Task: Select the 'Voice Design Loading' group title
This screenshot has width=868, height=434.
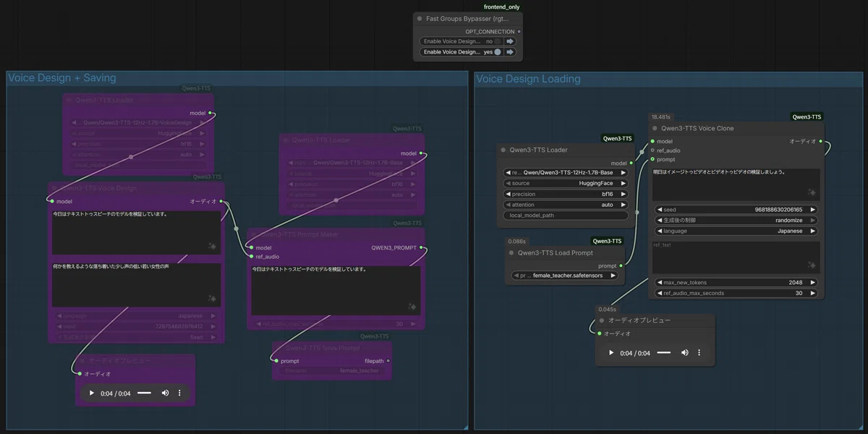Action: click(528, 79)
